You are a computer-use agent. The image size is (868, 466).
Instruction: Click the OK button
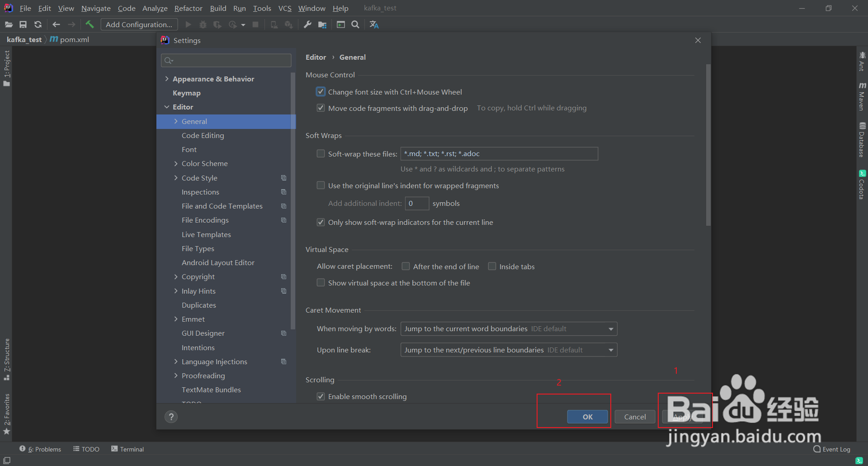pos(587,417)
